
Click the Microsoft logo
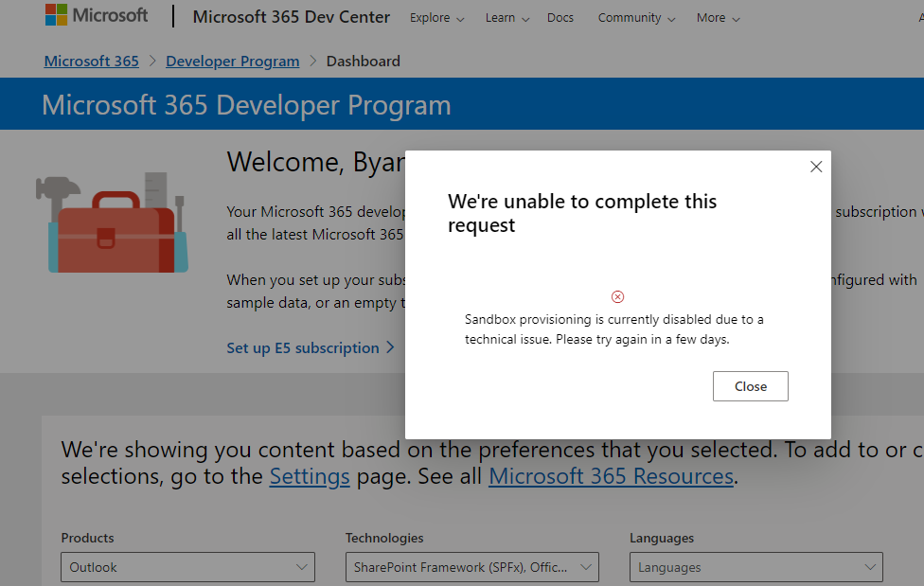point(96,15)
